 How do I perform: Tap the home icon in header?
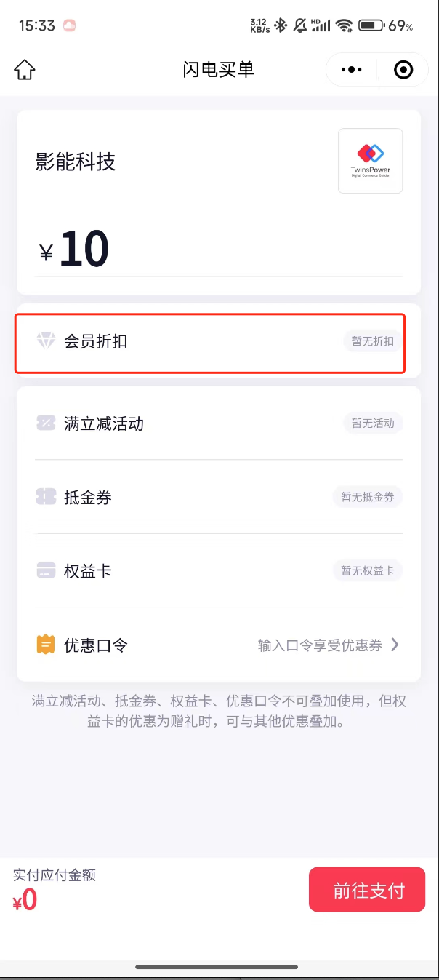[x=25, y=70]
